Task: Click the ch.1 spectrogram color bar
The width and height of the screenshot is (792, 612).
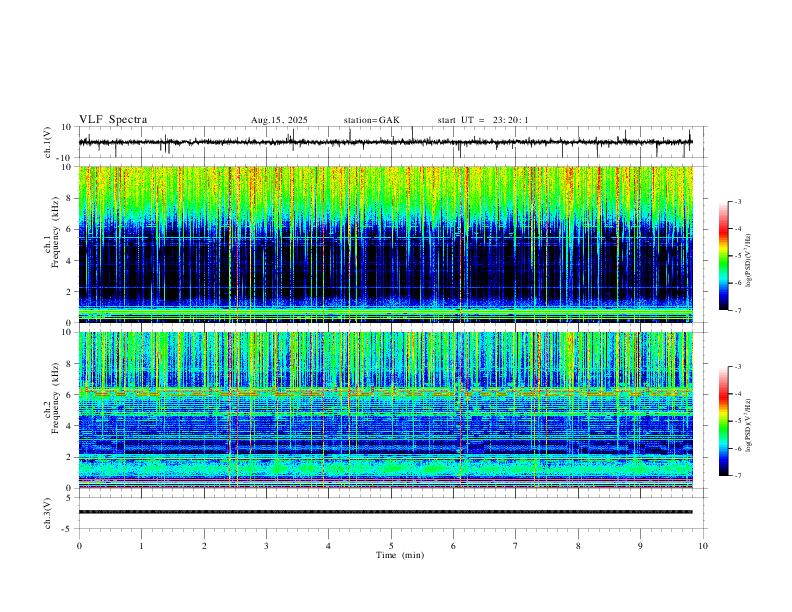Action: click(x=724, y=256)
